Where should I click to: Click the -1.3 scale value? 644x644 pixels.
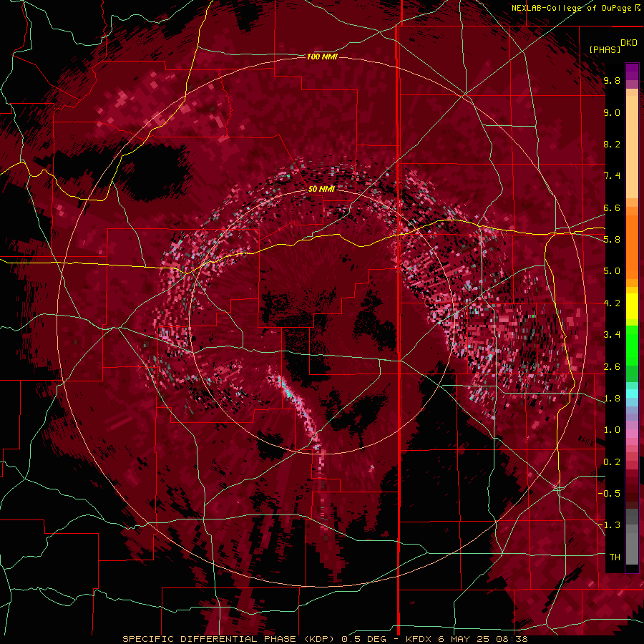[609, 525]
